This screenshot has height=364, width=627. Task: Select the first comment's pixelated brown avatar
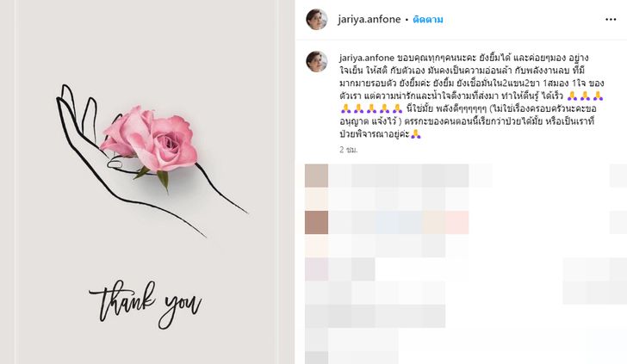[x=317, y=176]
